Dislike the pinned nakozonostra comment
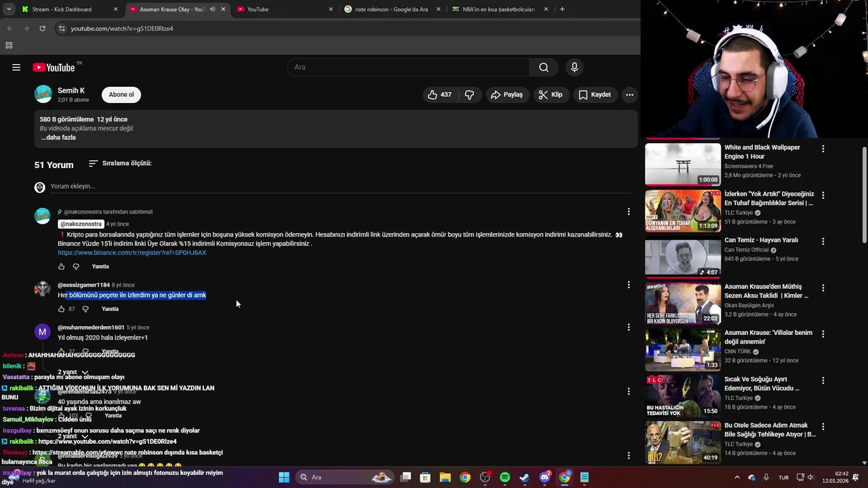 pos(76,266)
